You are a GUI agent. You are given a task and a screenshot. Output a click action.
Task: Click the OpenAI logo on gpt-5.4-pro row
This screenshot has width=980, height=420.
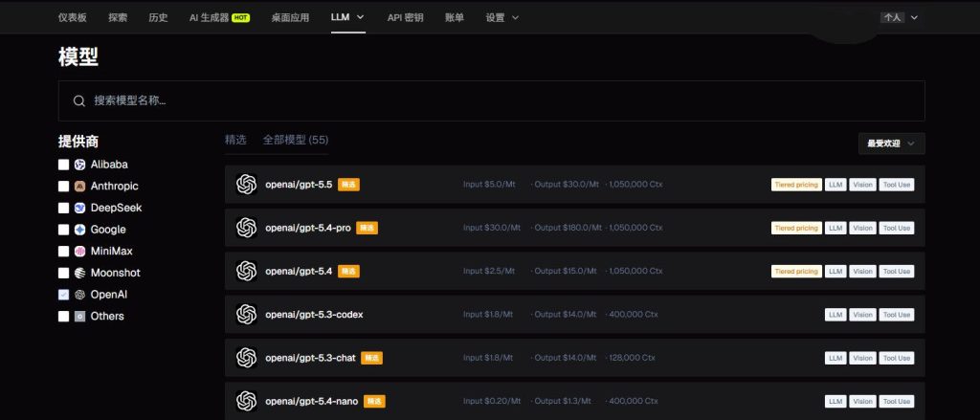tap(246, 228)
